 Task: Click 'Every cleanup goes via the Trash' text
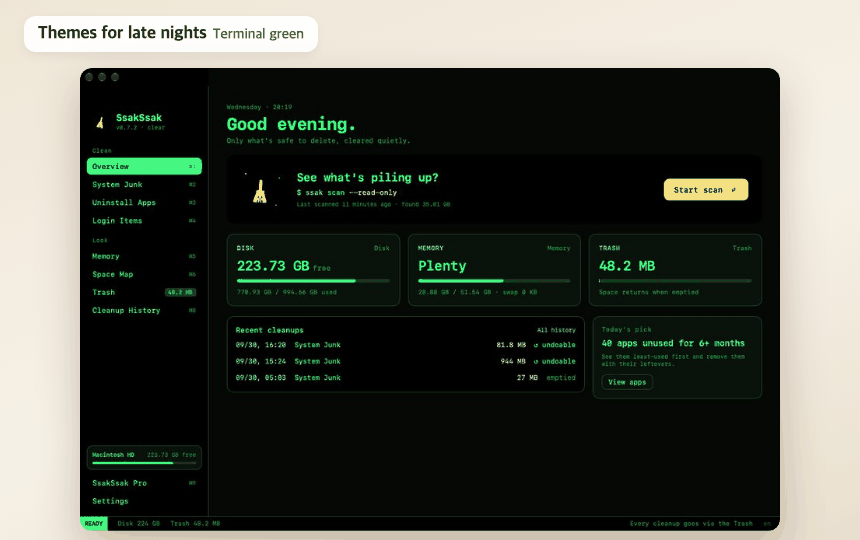(x=691, y=524)
